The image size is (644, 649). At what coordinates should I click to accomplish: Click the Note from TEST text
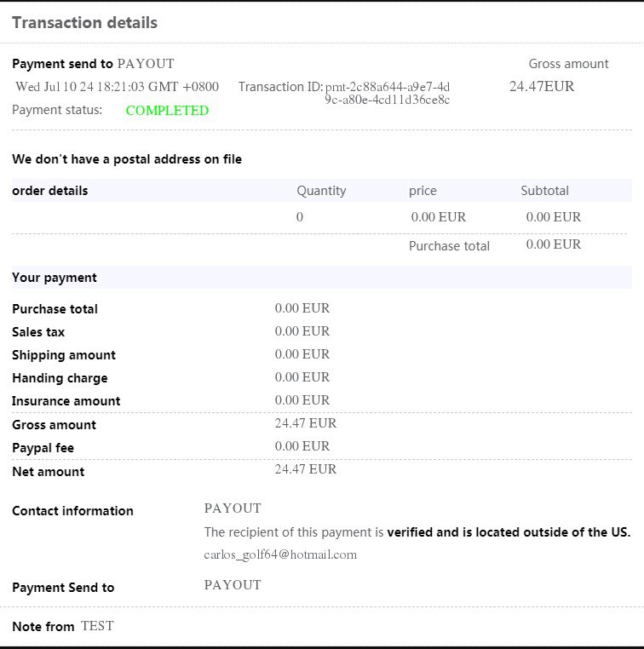pyautogui.click(x=63, y=627)
